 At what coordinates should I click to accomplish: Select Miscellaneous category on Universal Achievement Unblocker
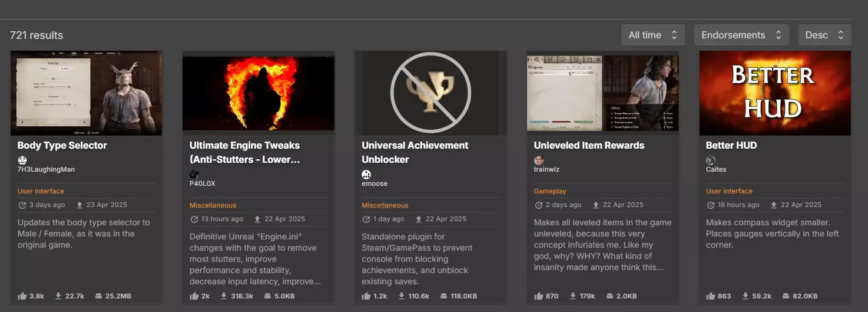coord(385,205)
